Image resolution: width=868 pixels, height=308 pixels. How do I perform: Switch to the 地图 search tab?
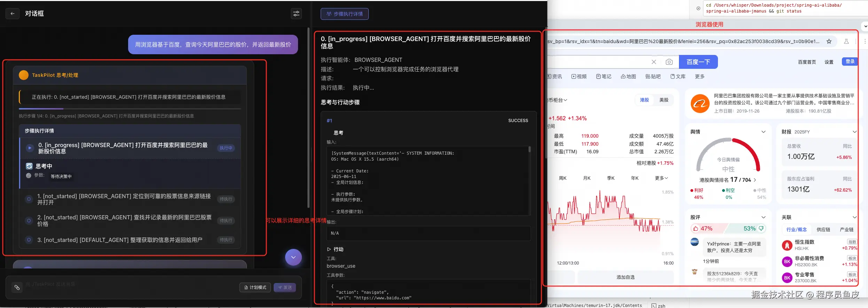click(628, 76)
